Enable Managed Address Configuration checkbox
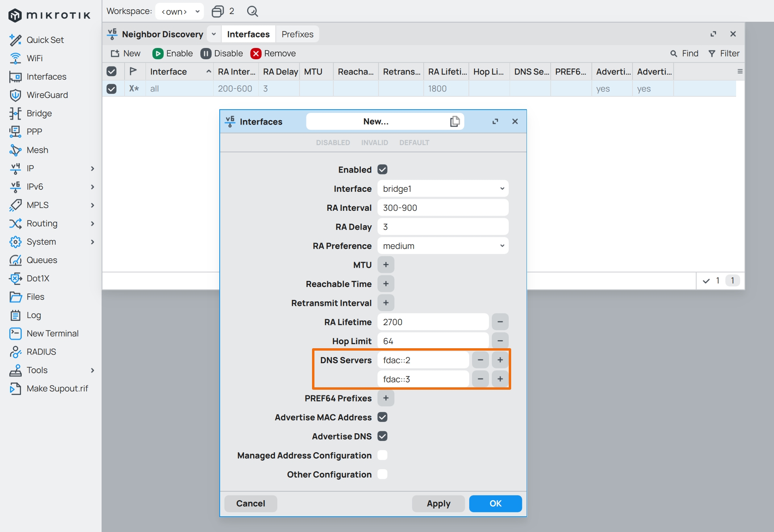774x532 pixels. click(x=383, y=455)
